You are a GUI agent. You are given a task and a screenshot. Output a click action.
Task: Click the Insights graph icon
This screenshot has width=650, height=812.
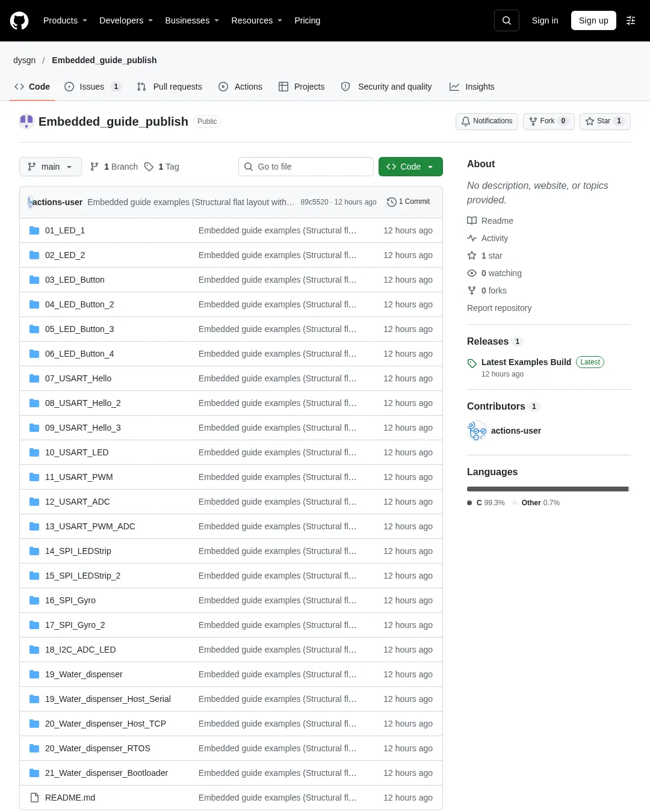point(454,87)
